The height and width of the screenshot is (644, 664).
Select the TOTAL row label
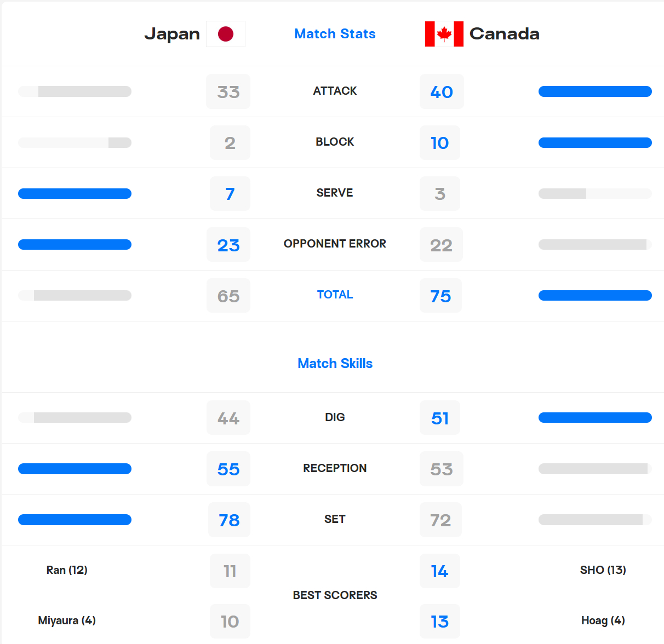[335, 295]
